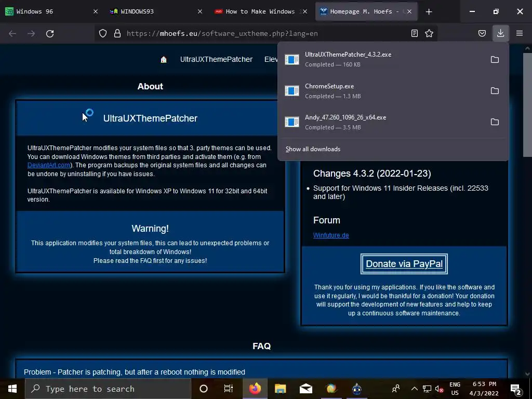
Task: Open downloaded UltraUXThemePatcher_4.3.2.exe file
Action: point(382,59)
